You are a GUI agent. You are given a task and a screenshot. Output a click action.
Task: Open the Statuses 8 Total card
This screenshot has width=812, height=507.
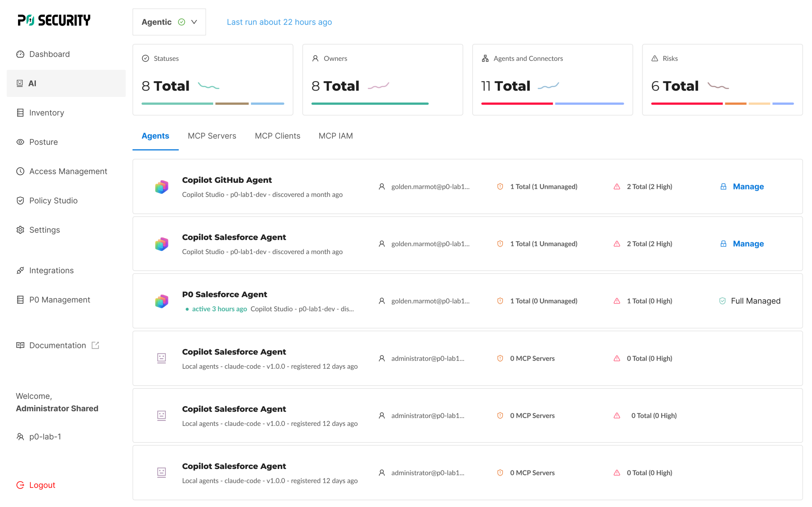[213, 80]
